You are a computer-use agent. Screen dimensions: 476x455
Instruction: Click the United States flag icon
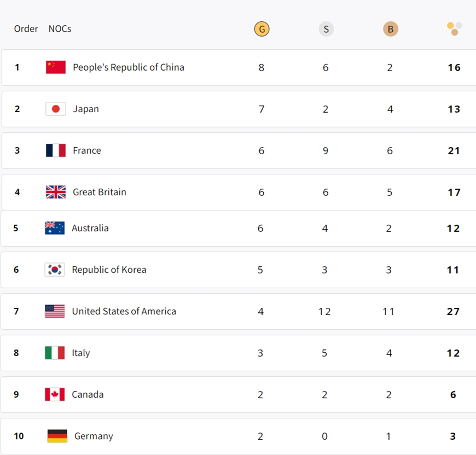click(x=55, y=311)
